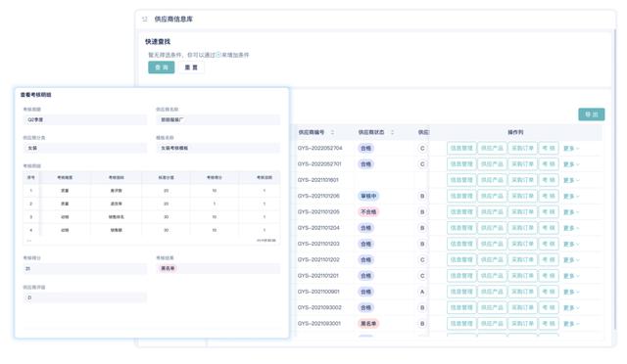Click the grade A badge in the table
The height and width of the screenshot is (364, 627).
point(422,292)
